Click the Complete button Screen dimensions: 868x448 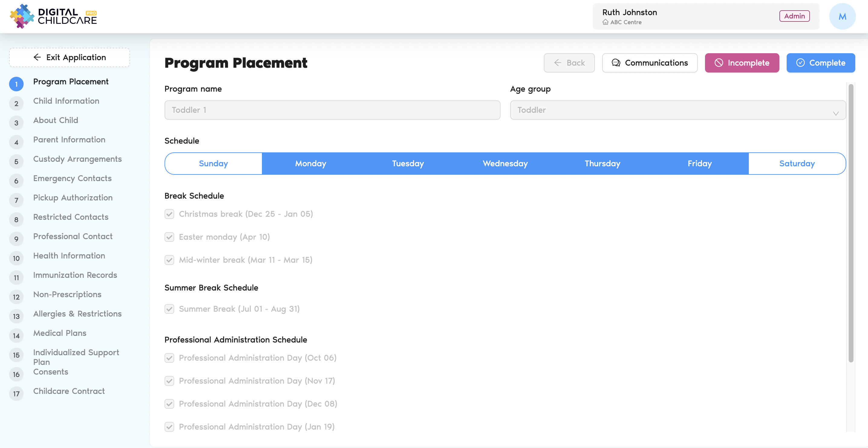click(820, 63)
